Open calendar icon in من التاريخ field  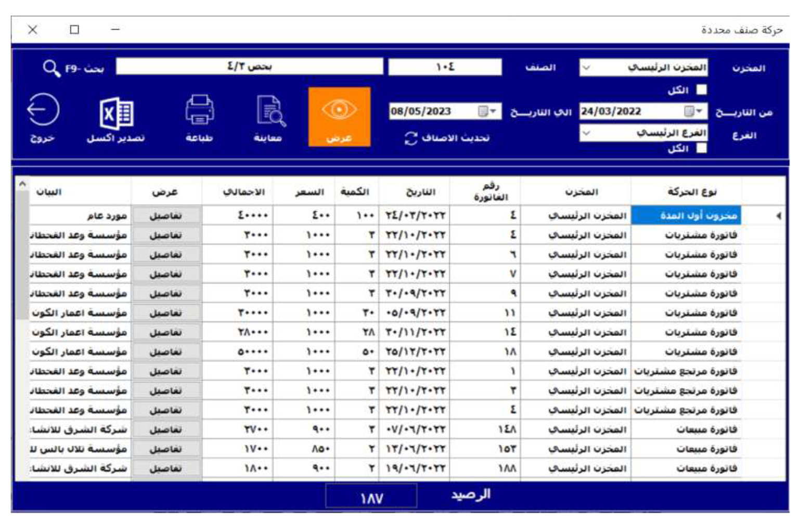pos(689,111)
